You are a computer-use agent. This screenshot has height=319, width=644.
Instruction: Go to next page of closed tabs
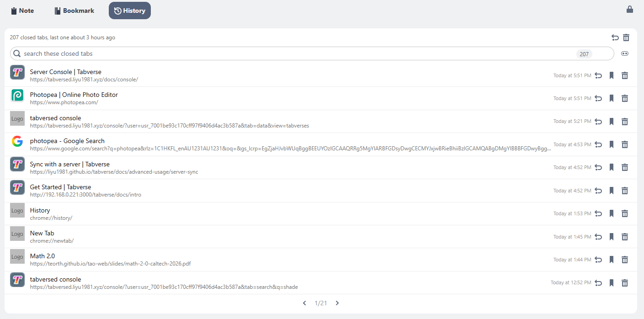pos(337,303)
